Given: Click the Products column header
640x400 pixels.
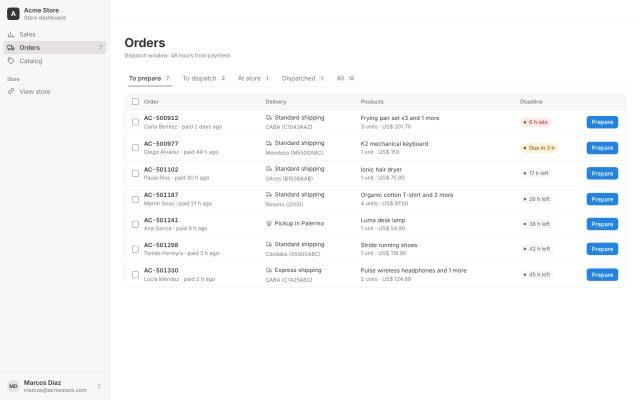Looking at the screenshot, I should click(x=372, y=102).
